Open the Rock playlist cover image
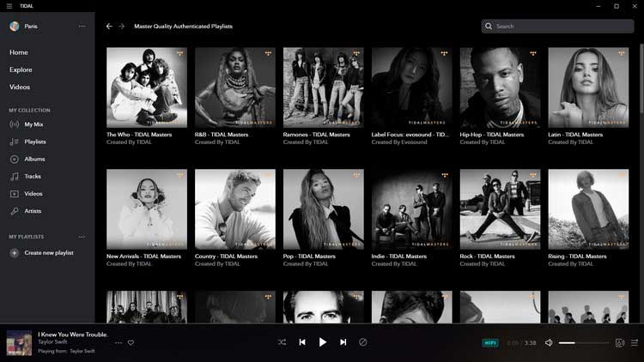Image resolution: width=644 pixels, height=362 pixels. click(x=500, y=209)
